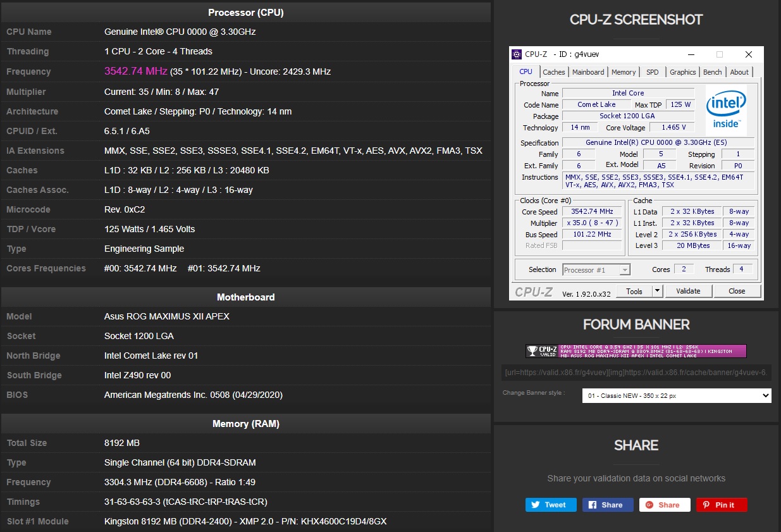This screenshot has width=781, height=532.
Task: Click the Pinterest icon on Pin it
Action: point(706,505)
